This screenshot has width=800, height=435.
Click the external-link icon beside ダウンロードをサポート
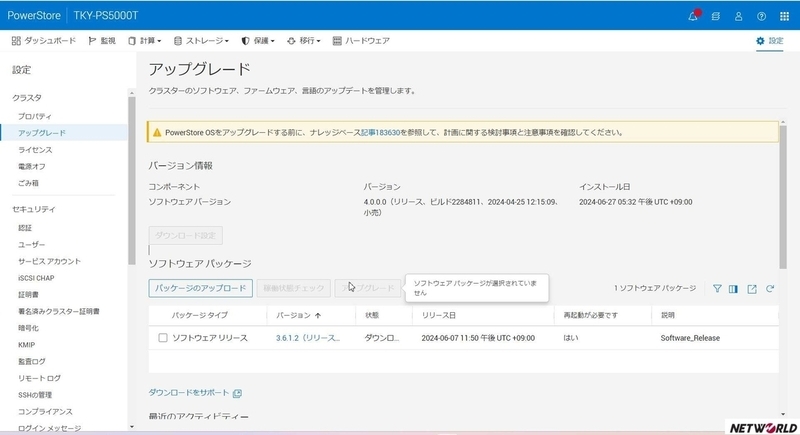237,393
